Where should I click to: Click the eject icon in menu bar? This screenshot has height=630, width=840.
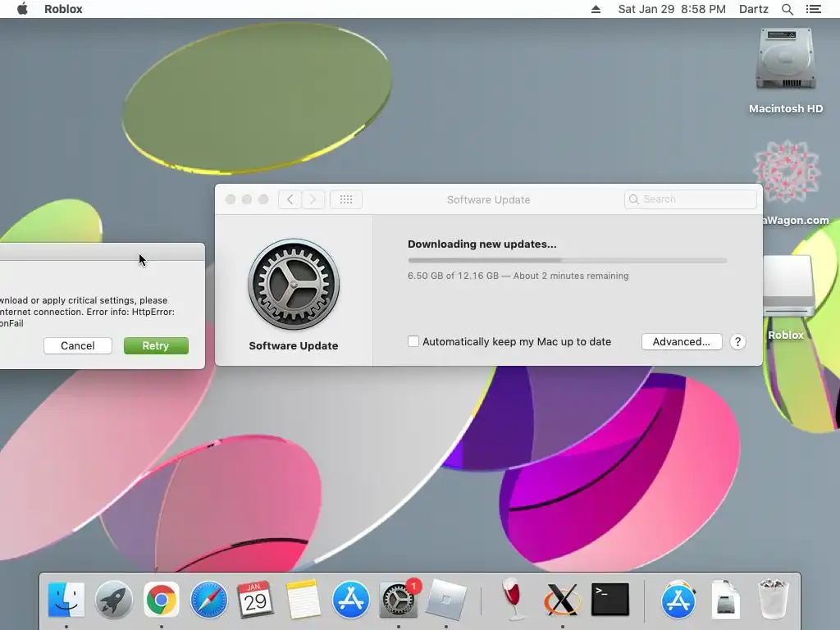point(596,9)
